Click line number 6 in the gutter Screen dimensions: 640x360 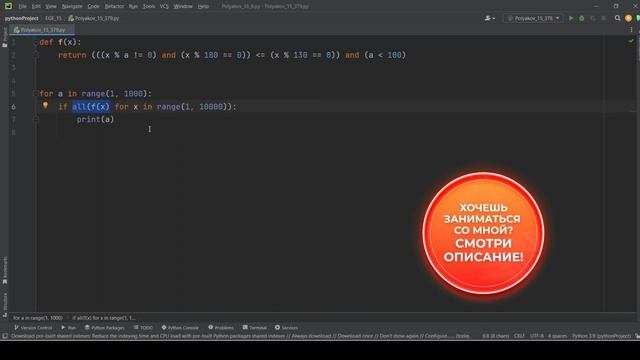13,107
